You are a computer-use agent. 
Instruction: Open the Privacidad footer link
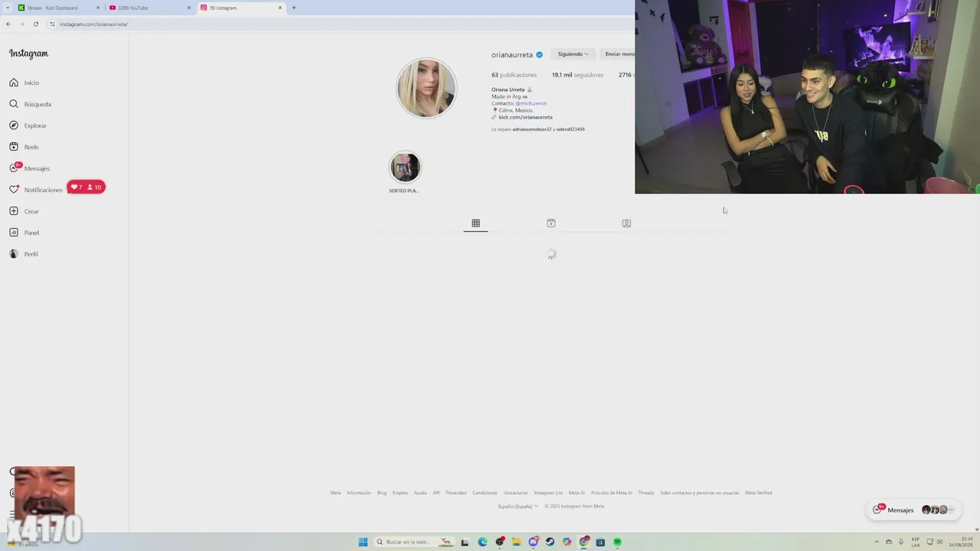(456, 493)
